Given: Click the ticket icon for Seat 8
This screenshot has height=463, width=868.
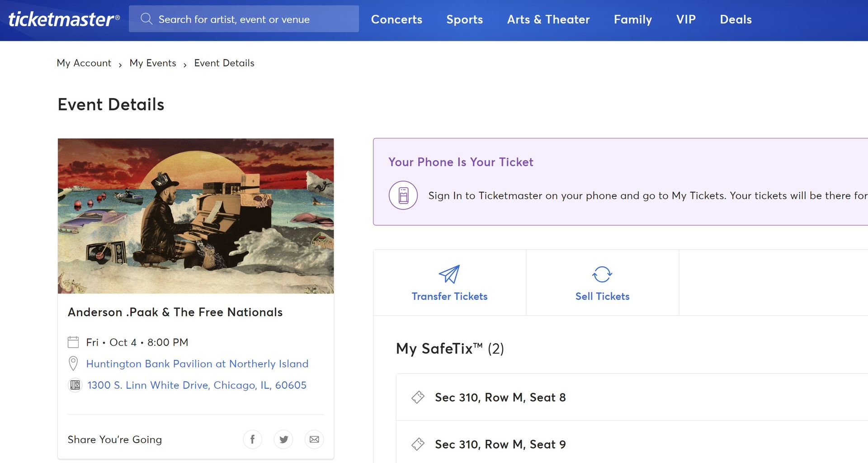Looking at the screenshot, I should point(418,397).
